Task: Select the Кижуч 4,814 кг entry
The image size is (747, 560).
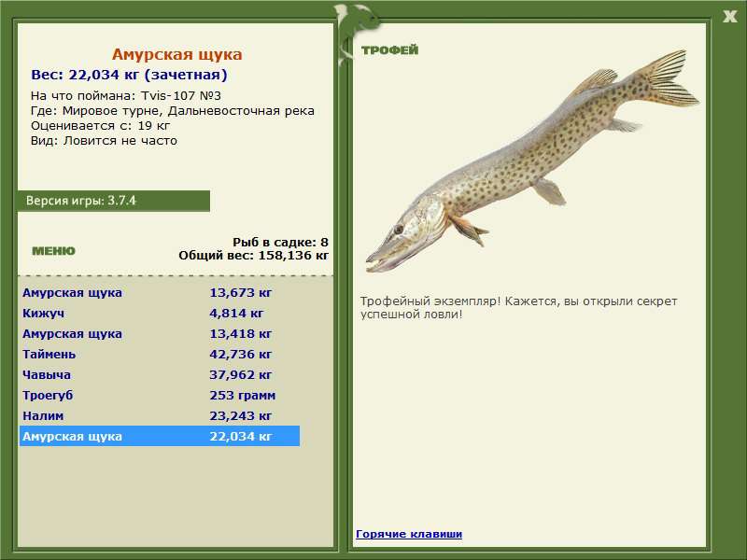Action: (159, 314)
